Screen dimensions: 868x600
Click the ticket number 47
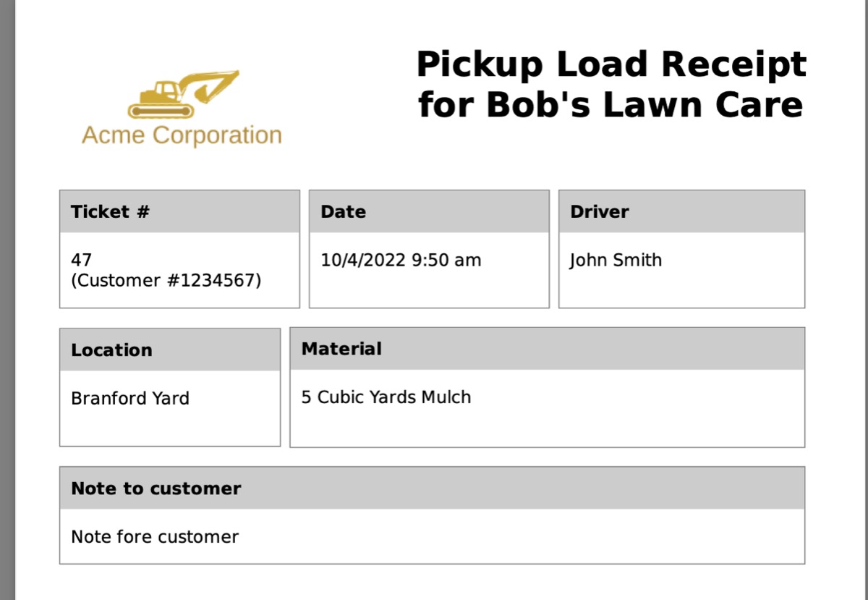82,260
